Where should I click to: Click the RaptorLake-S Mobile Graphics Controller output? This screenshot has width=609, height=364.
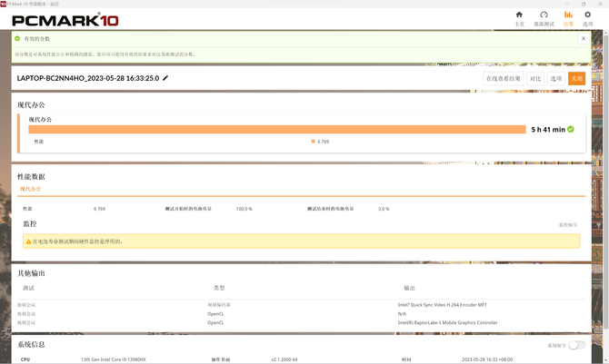coord(448,322)
